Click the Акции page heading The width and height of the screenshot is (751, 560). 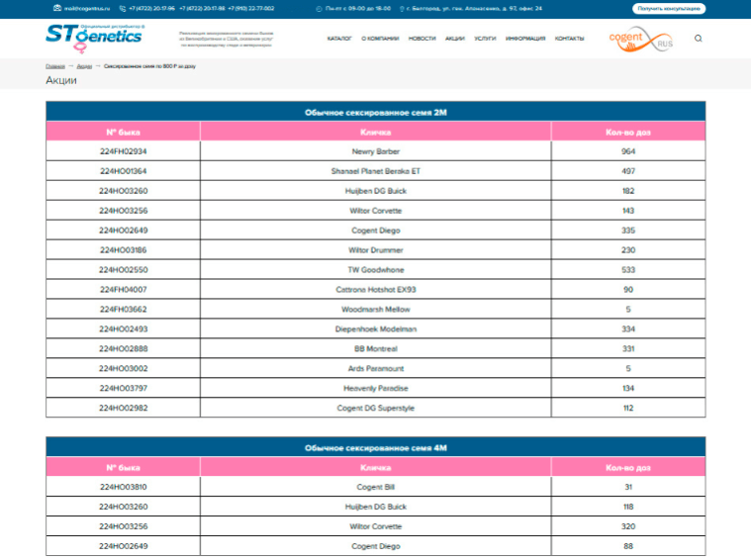pyautogui.click(x=61, y=80)
